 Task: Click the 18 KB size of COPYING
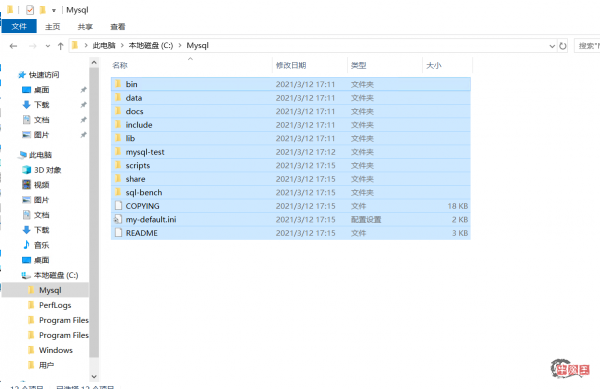(x=458, y=206)
